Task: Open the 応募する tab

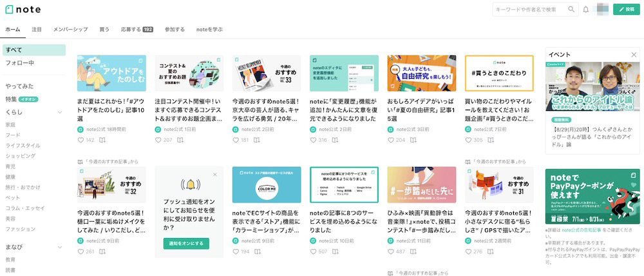Action: click(137, 30)
